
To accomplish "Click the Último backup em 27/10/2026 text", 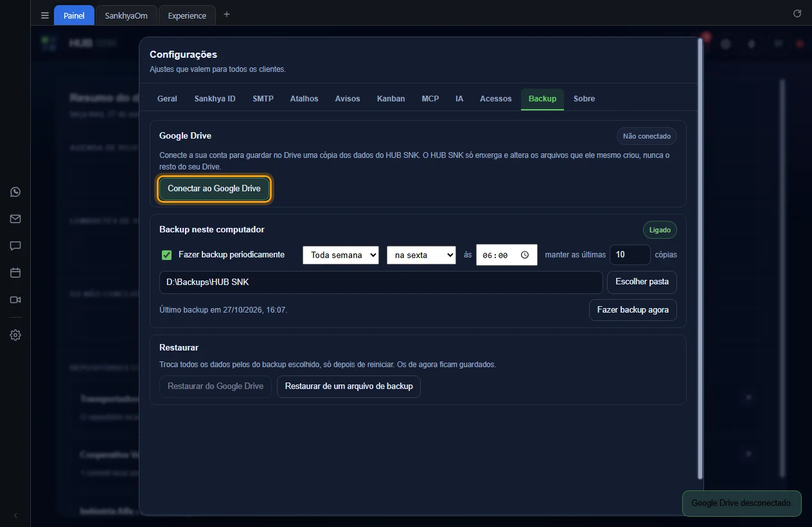I will click(x=223, y=310).
